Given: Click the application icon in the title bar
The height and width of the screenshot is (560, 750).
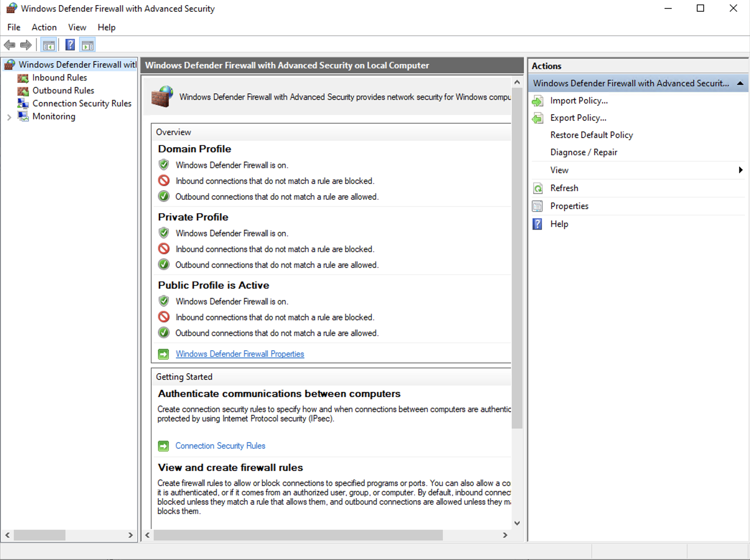Looking at the screenshot, I should (11, 8).
